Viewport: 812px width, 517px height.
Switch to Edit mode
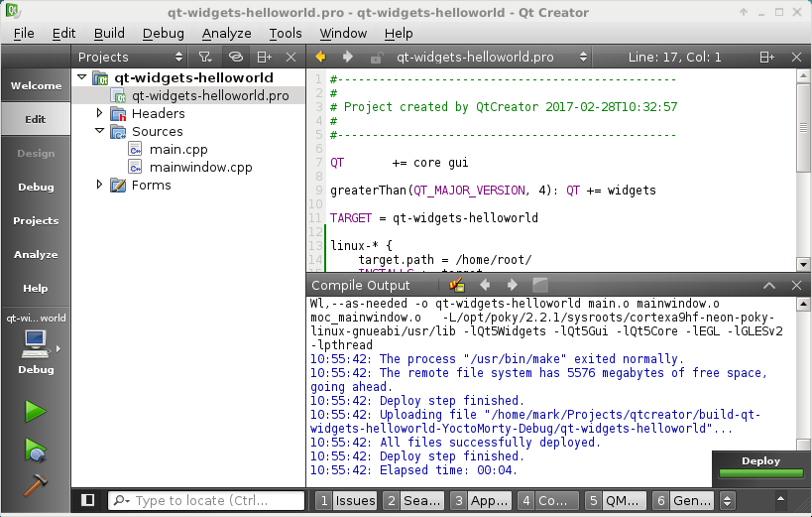[x=36, y=119]
